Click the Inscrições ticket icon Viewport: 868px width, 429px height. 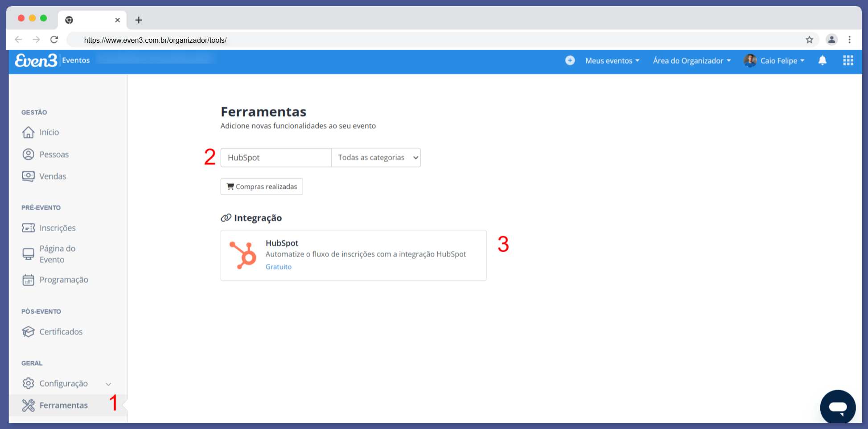[x=28, y=228]
